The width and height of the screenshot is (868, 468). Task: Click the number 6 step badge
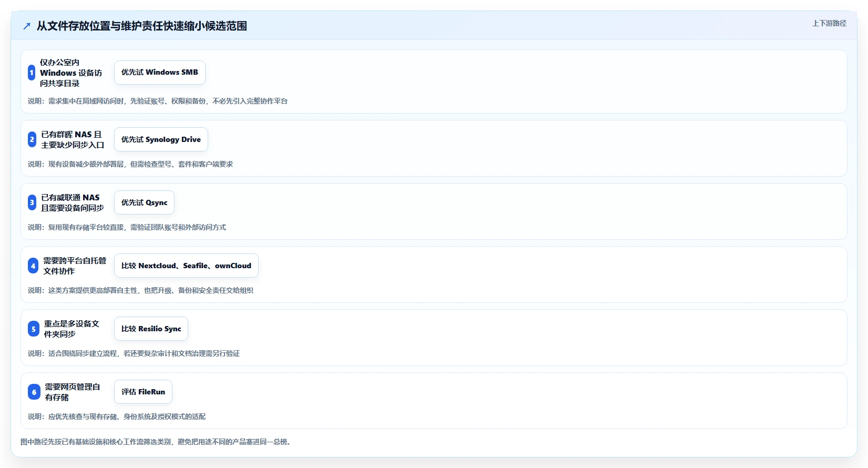click(x=34, y=392)
